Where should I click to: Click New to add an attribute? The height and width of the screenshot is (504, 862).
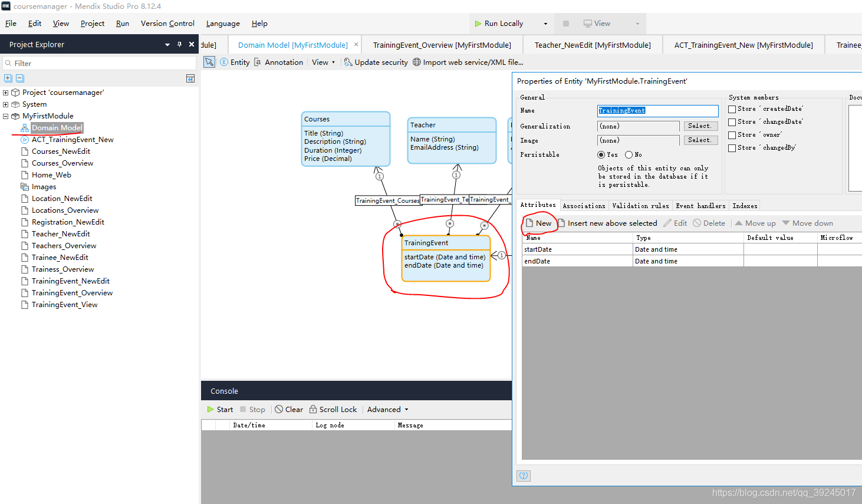click(539, 223)
